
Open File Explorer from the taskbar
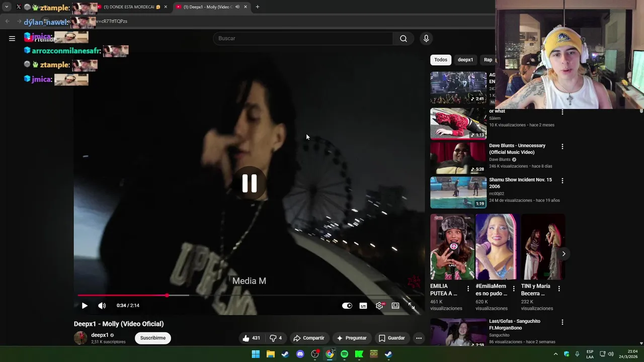point(270,354)
